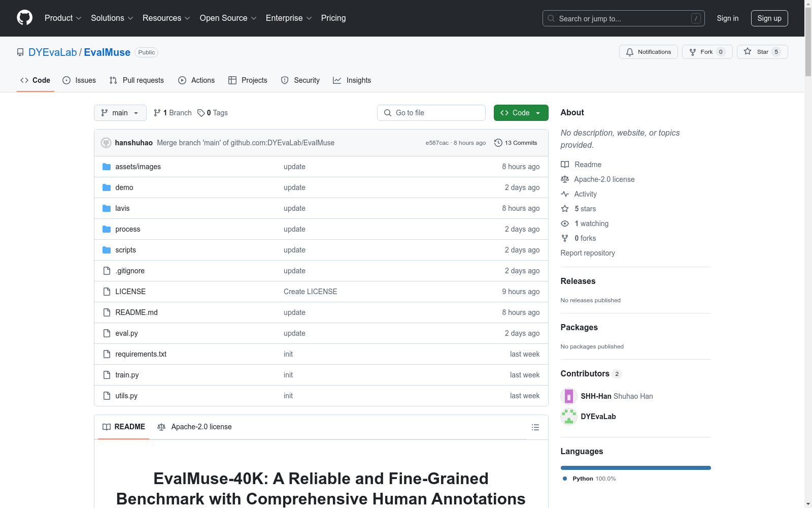Open the green Code dropdown
The image size is (812, 508).
pyautogui.click(x=521, y=113)
